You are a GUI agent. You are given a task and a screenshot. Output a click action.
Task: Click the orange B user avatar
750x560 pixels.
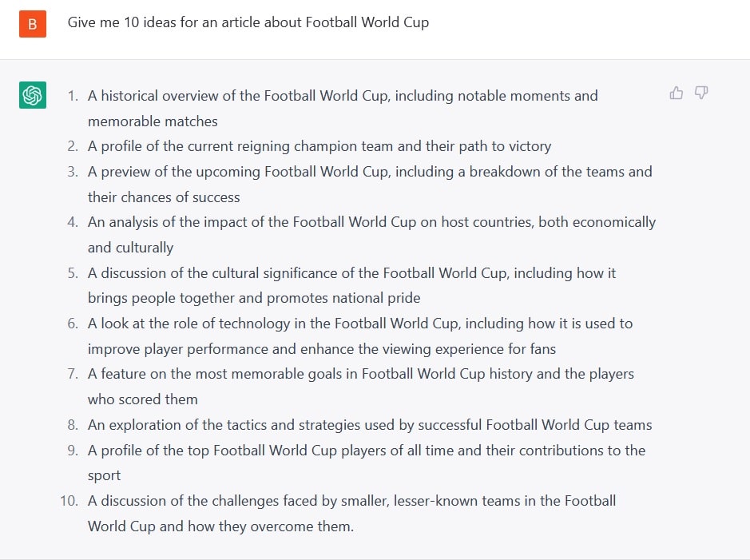point(33,24)
